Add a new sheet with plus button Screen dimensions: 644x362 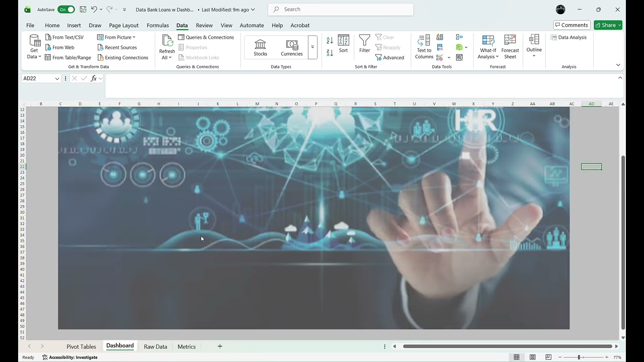pos(220,346)
